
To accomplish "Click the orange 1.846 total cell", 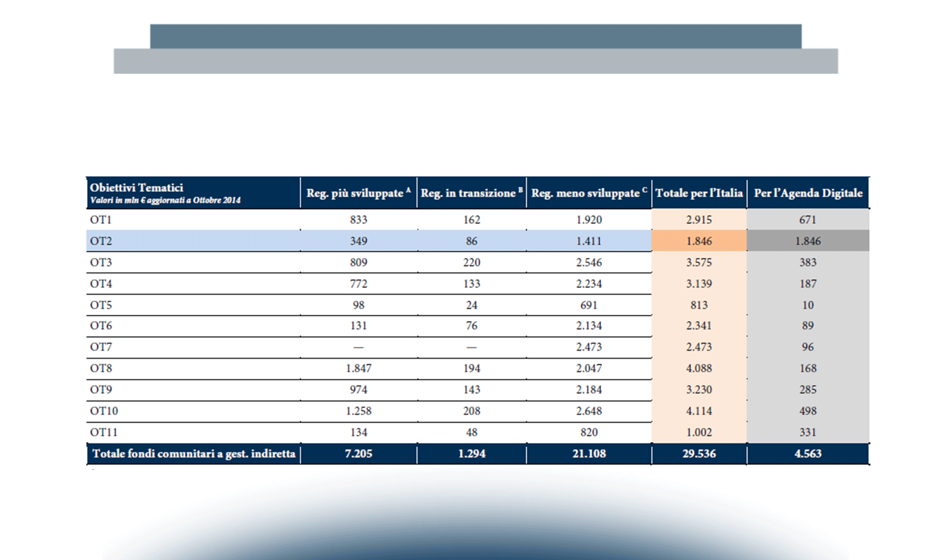I will click(699, 241).
